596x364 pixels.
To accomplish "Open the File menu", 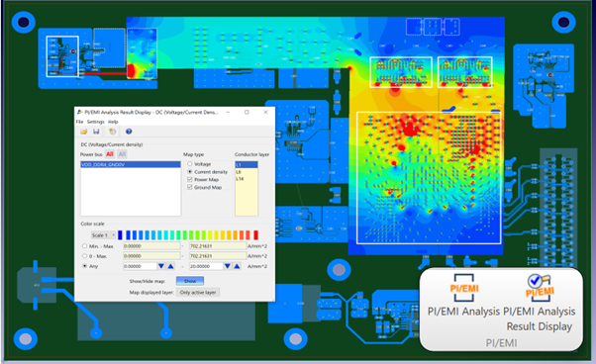I will 79,122.
